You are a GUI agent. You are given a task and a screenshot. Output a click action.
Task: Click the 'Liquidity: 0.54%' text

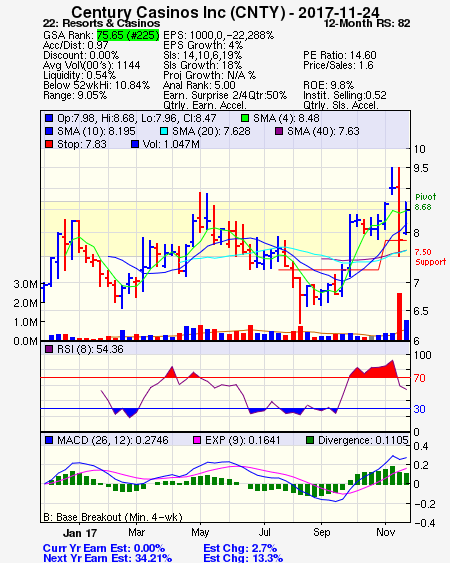click(x=79, y=75)
